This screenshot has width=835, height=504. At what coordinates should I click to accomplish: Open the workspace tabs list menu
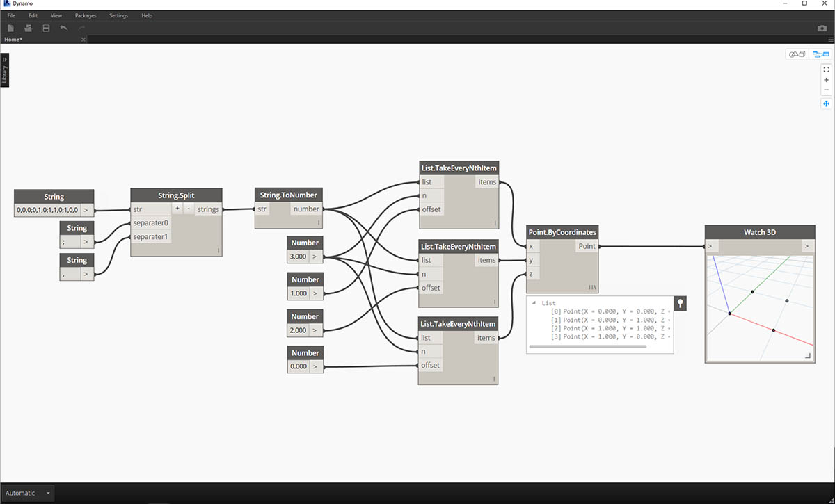click(x=830, y=40)
